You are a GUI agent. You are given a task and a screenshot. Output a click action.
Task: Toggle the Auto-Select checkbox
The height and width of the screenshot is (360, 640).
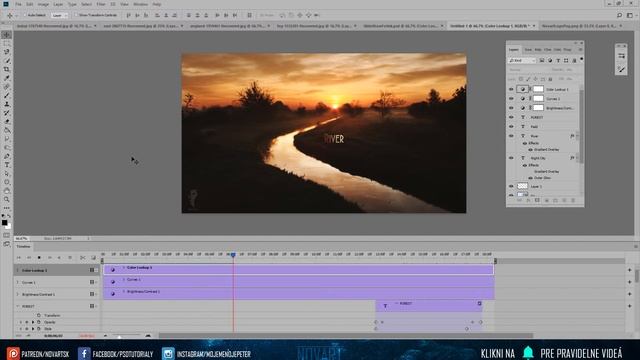tap(25, 15)
